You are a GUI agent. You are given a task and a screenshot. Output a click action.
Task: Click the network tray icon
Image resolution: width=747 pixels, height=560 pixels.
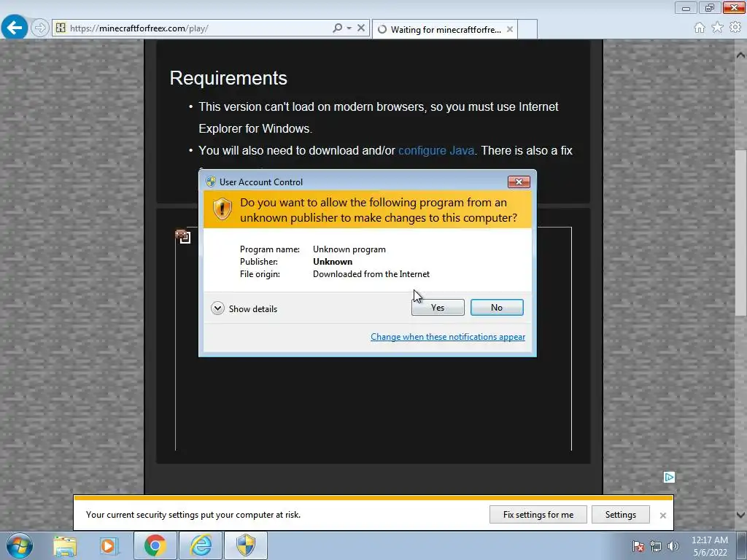point(656,546)
